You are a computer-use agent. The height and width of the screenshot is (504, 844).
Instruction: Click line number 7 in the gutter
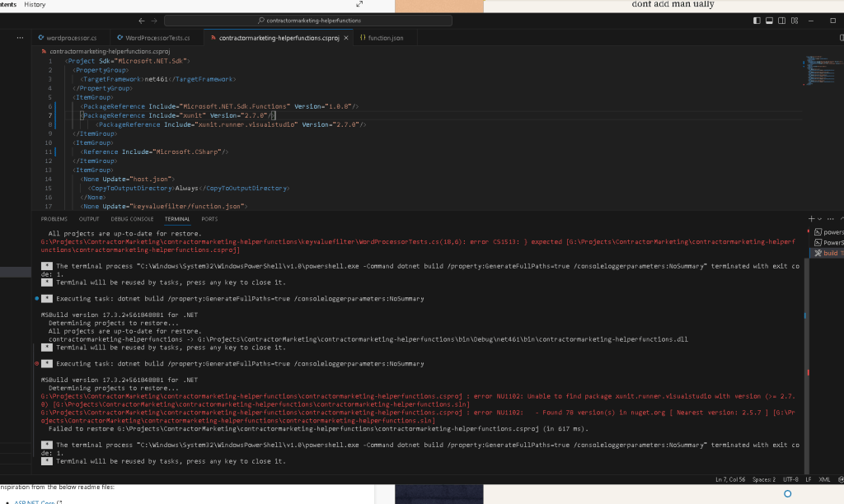pos(50,115)
